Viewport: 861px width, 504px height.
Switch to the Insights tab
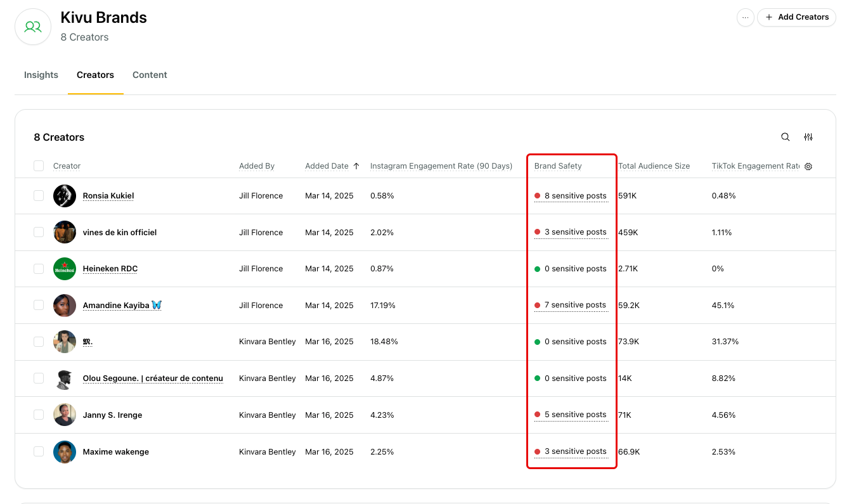(x=41, y=75)
